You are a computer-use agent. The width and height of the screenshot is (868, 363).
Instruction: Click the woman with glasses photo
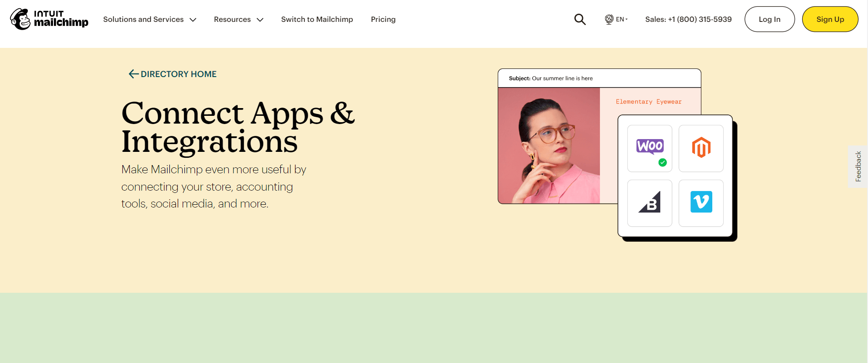[x=549, y=145]
